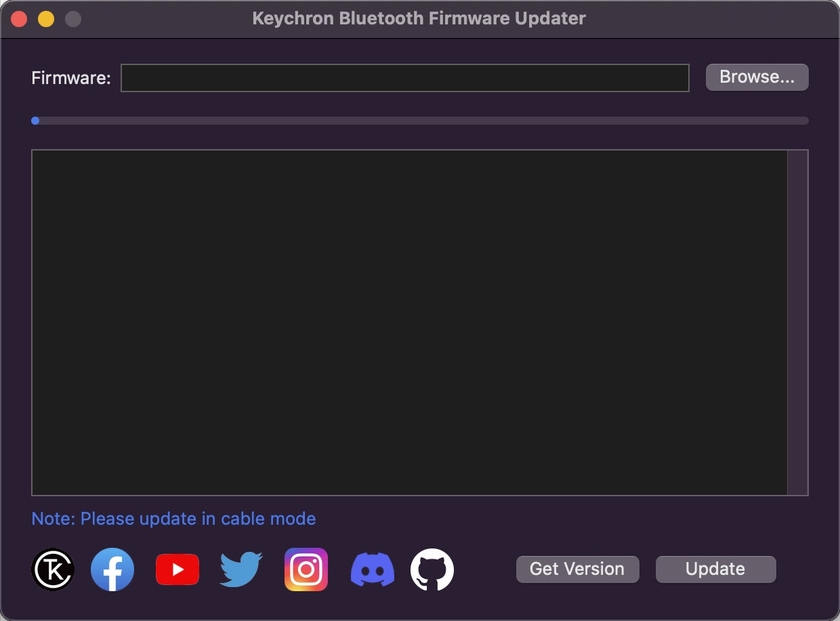Screen dimensions: 840x621
Task: Focus the Firmware path text field
Action: [x=404, y=78]
